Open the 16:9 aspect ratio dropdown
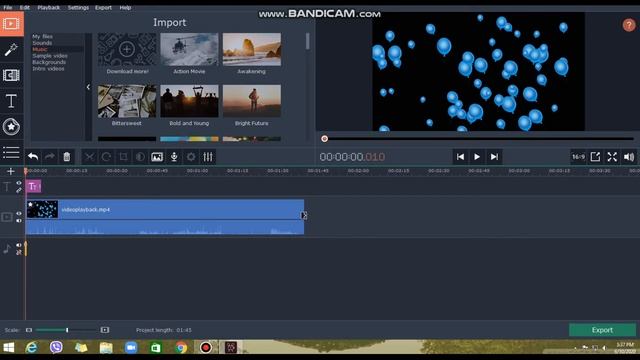The image size is (640, 360). tap(578, 157)
